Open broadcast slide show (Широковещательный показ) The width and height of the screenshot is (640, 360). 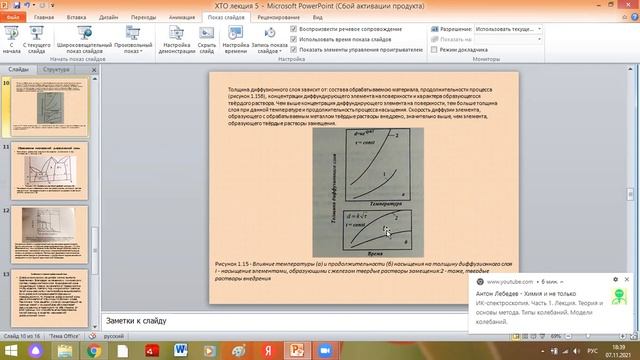84,39
